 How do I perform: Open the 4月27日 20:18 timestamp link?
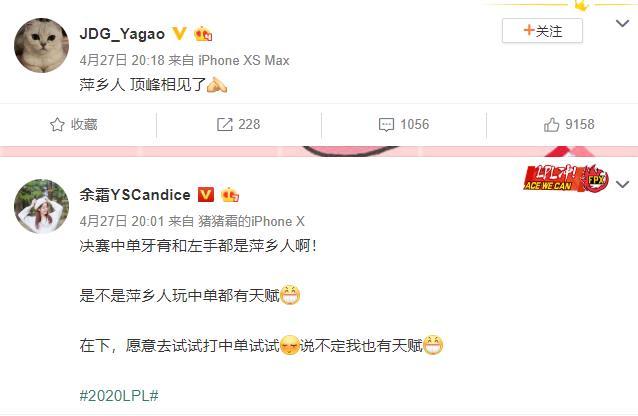[122, 60]
